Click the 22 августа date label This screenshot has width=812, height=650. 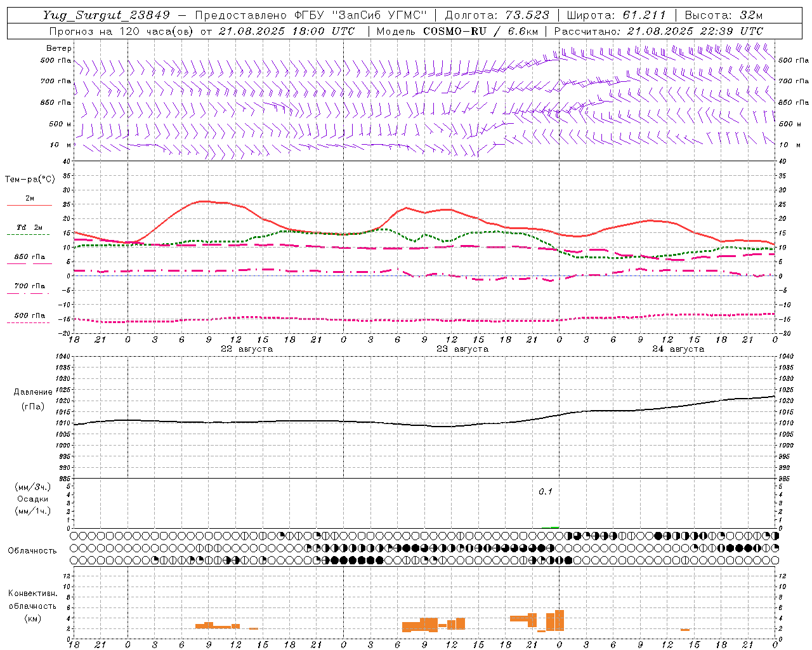tap(247, 349)
